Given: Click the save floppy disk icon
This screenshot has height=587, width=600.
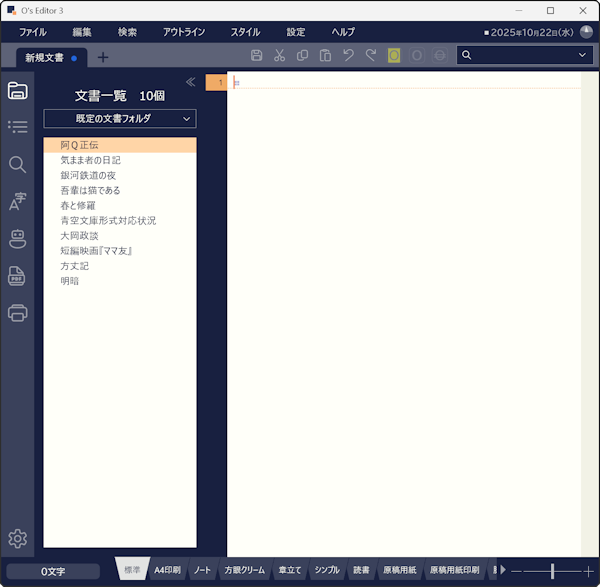Looking at the screenshot, I should pyautogui.click(x=257, y=56).
